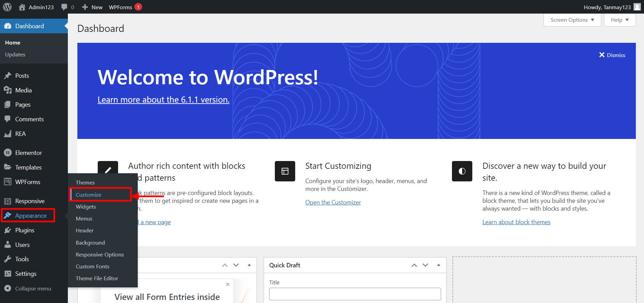Image resolution: width=644 pixels, height=303 pixels.
Task: Follow Learn more about the 6.1.1 version link
Action: [164, 100]
